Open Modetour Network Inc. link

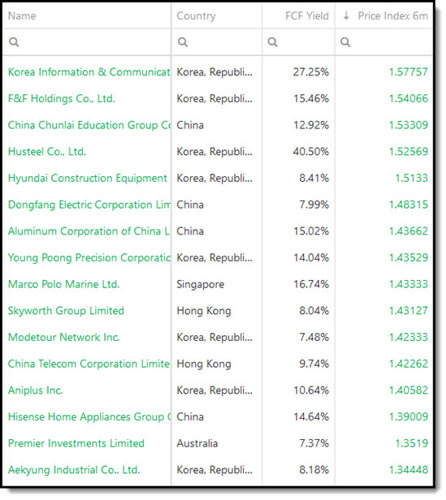(64, 337)
